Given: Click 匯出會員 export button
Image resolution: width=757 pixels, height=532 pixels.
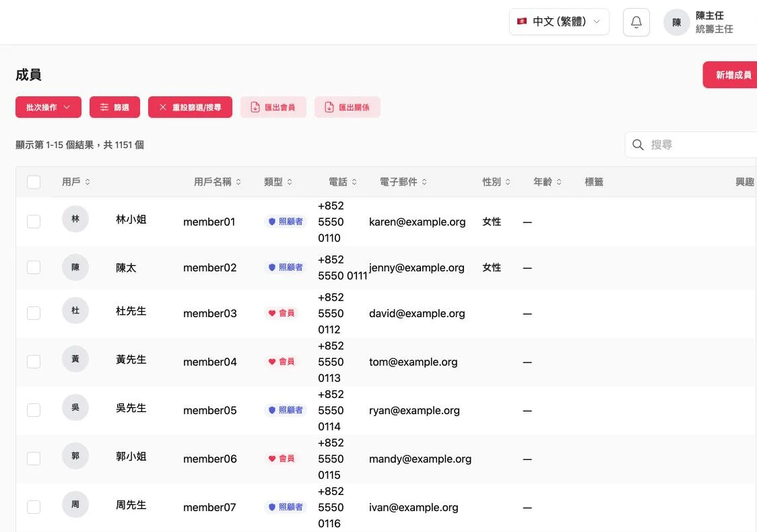Looking at the screenshot, I should tap(273, 107).
